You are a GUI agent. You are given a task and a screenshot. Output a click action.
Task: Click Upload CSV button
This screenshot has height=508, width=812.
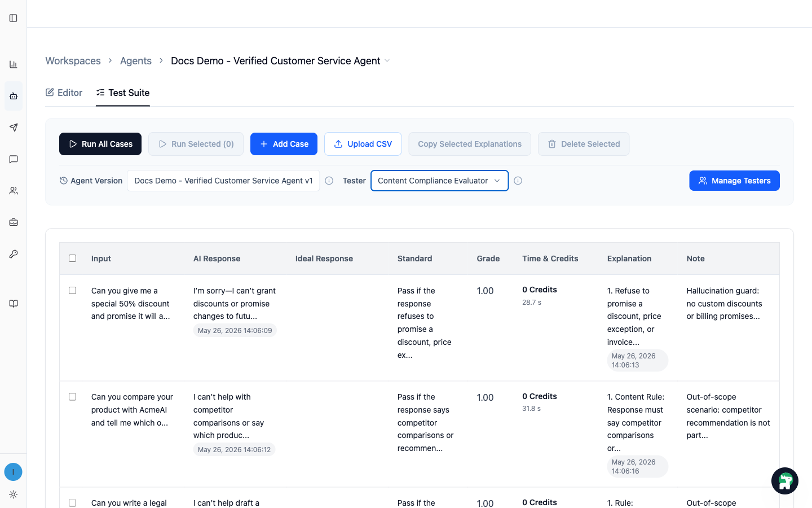click(363, 144)
